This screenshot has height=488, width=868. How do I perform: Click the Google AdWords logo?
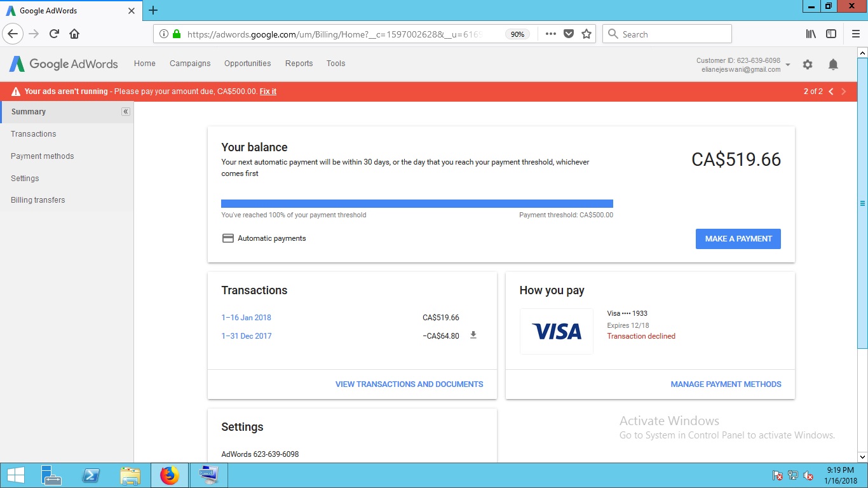point(64,64)
